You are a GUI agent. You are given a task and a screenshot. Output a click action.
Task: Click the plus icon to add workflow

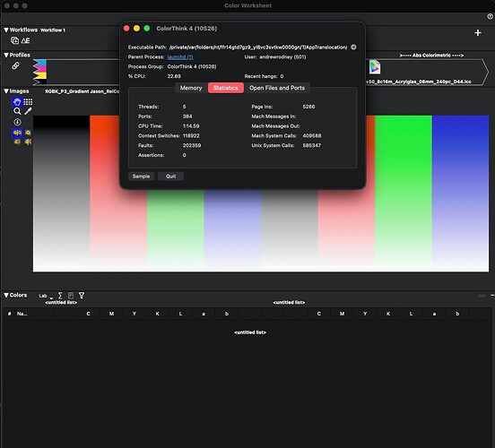point(478,33)
